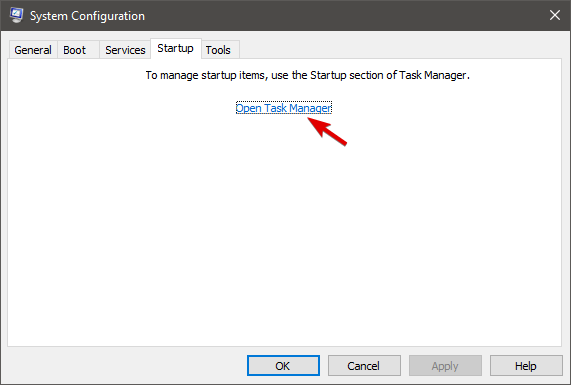Click the words 'Task Manager' in the instruction sentence
Viewport: 571px width, 385px height.
pyautogui.click(x=432, y=75)
